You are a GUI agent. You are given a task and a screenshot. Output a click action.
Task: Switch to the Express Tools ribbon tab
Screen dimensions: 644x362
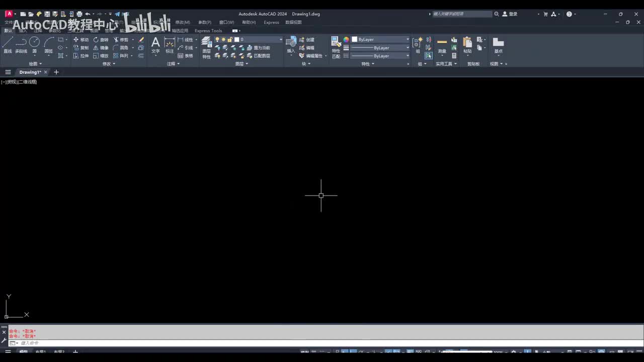tap(208, 31)
